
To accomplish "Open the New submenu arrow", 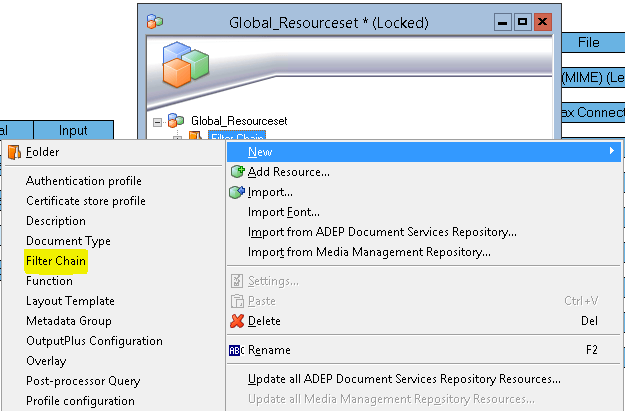I will [611, 151].
